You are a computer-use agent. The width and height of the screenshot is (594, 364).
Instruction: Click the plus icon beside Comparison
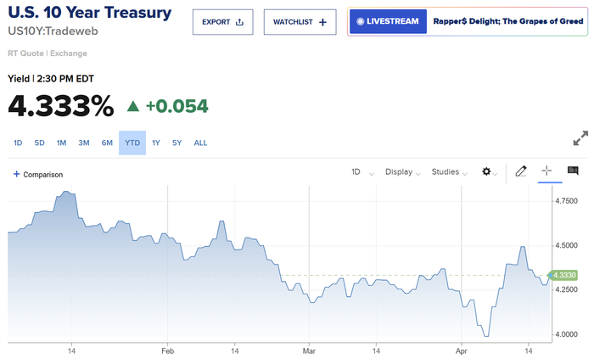[x=17, y=174]
